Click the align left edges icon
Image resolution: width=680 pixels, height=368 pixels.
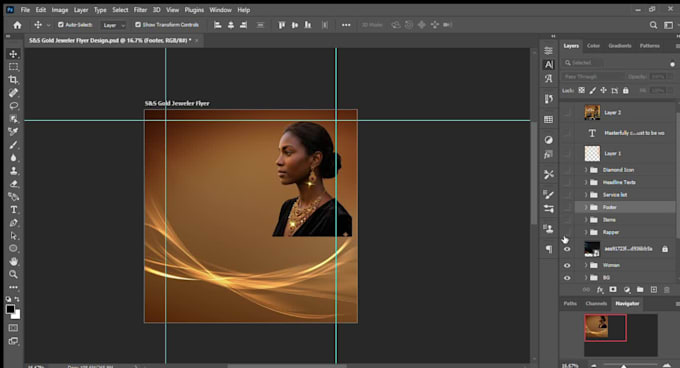pyautogui.click(x=218, y=25)
